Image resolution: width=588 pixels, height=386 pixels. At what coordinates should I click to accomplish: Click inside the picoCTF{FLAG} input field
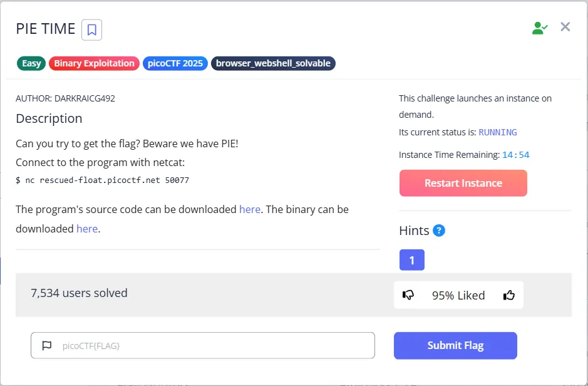(x=203, y=345)
